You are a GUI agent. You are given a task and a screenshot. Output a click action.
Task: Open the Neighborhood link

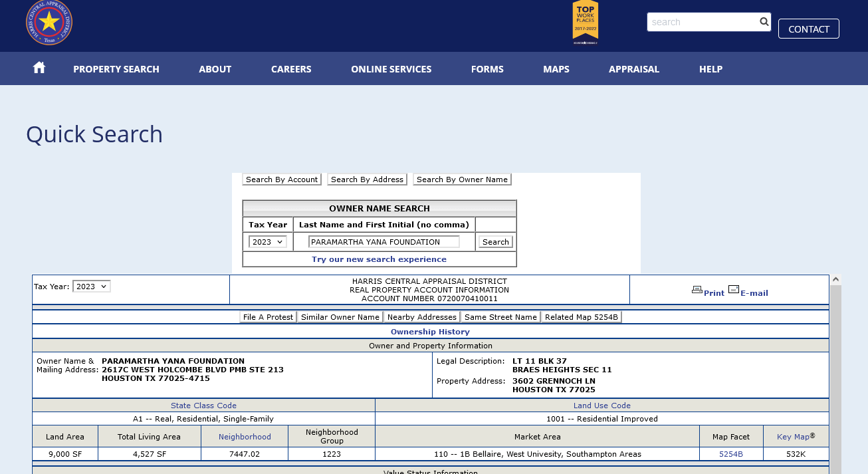245,437
